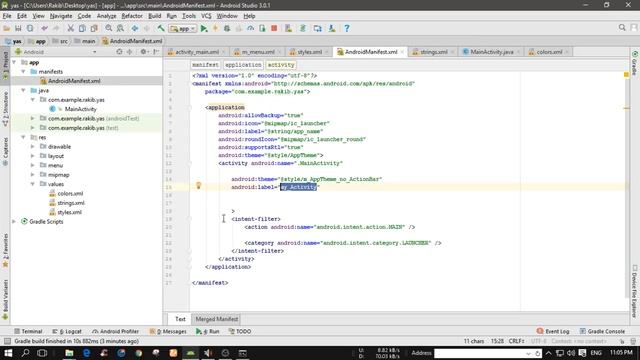Click the Copy toolbar icon
640x360 pixels.
click(82, 28)
